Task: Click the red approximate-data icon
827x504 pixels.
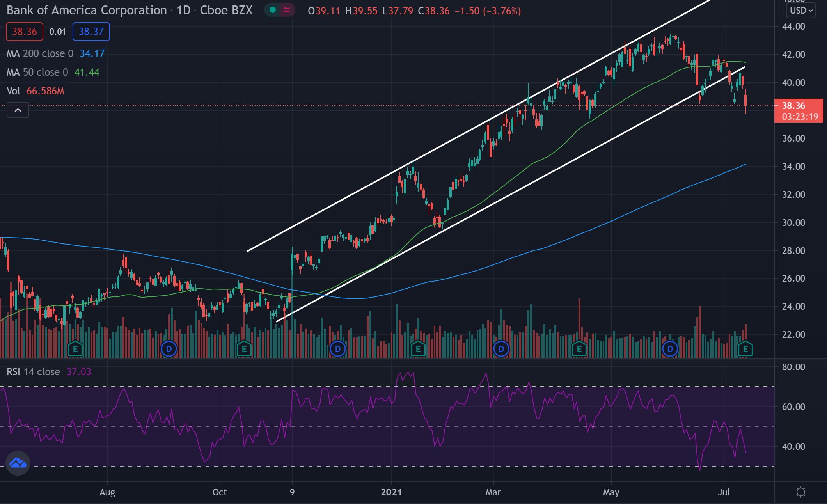Action: tap(287, 10)
